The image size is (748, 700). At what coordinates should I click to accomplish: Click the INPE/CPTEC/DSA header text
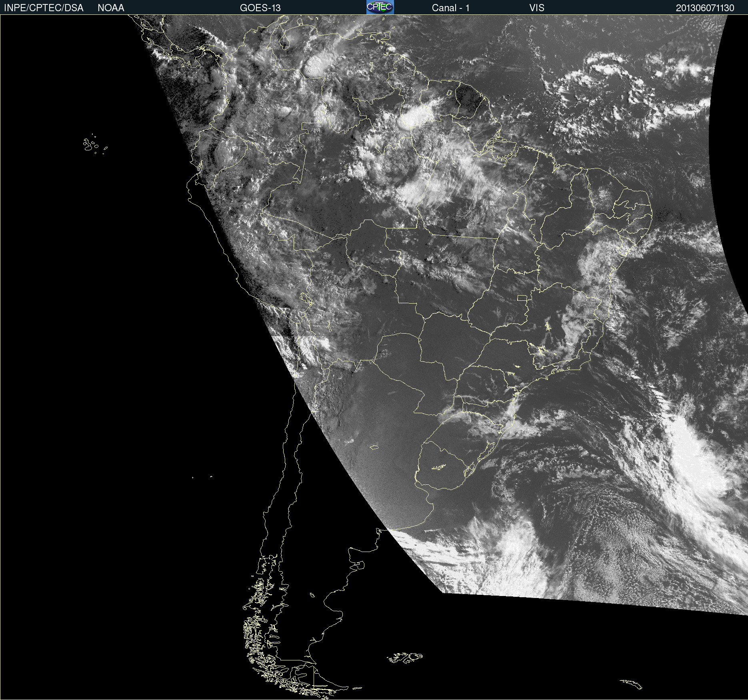click(x=44, y=8)
